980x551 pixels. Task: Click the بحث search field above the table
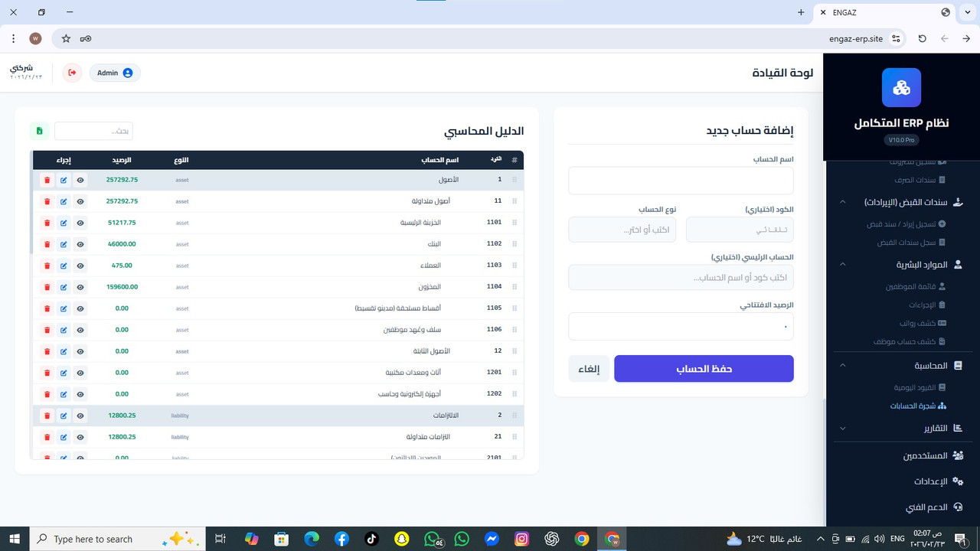(93, 130)
